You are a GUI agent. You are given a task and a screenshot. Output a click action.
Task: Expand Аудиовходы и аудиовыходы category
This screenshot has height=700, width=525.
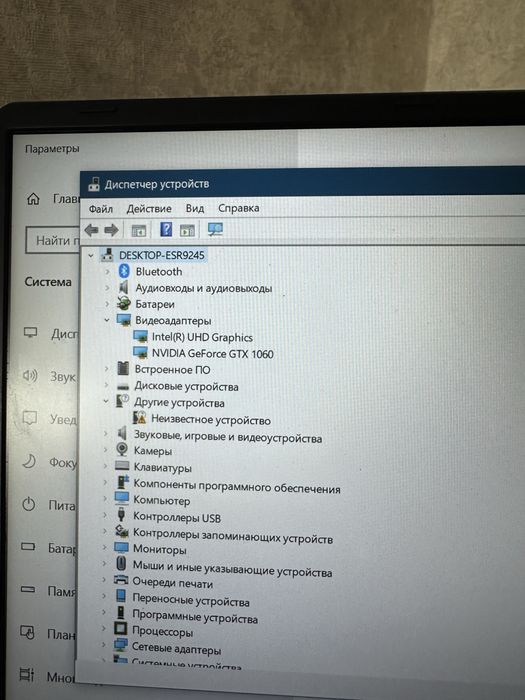(x=107, y=288)
